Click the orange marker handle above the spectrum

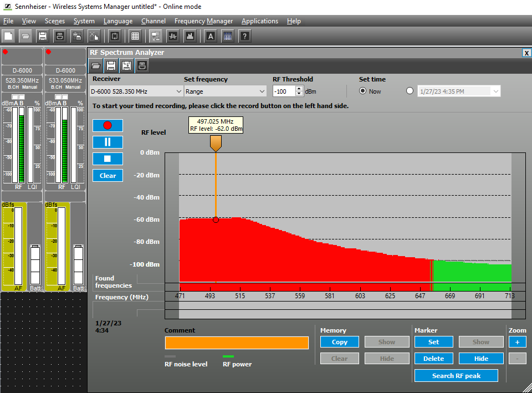(216, 143)
